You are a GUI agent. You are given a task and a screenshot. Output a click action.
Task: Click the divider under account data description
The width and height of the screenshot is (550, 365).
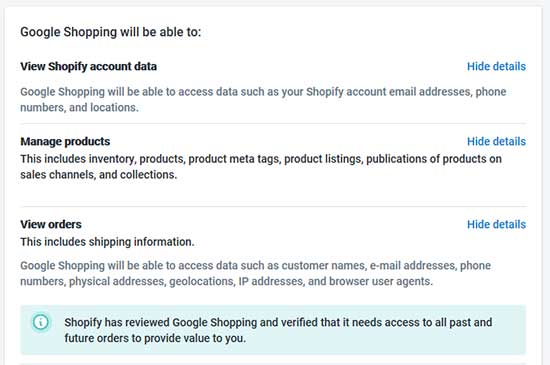tap(273, 123)
